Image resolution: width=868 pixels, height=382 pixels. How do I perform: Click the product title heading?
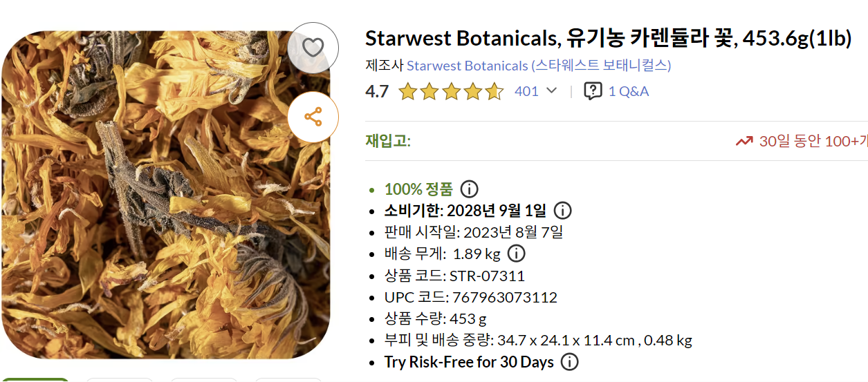pos(608,39)
